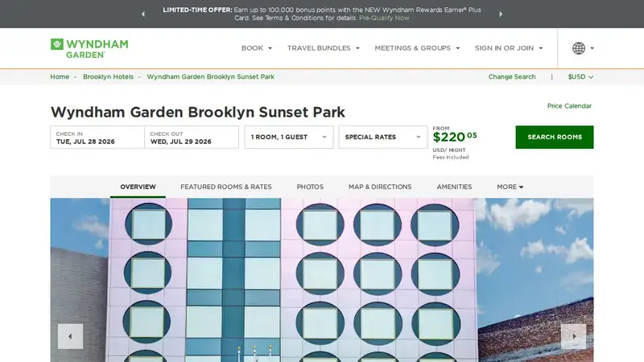Edit the Check In date field
This screenshot has height=362, width=644.
pyautogui.click(x=97, y=137)
